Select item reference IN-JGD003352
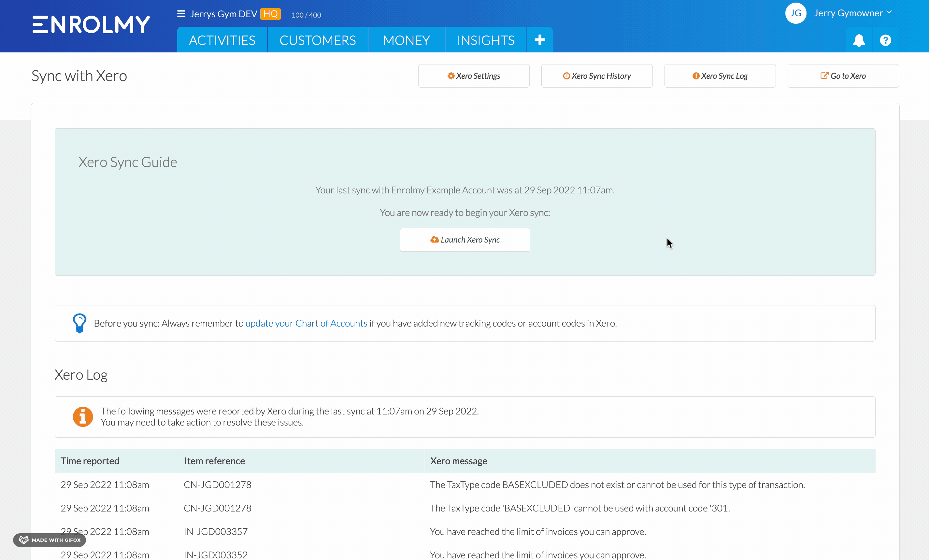Image resolution: width=929 pixels, height=560 pixels. tap(216, 555)
